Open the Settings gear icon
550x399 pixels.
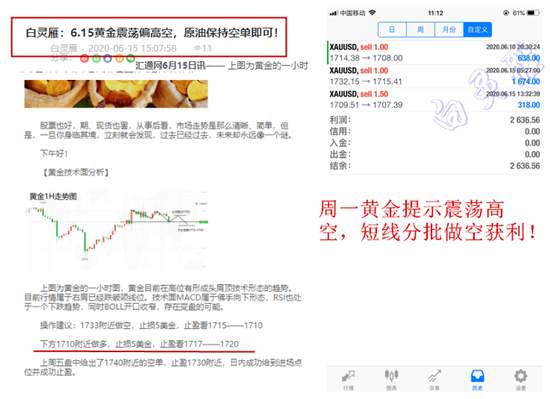click(x=521, y=379)
